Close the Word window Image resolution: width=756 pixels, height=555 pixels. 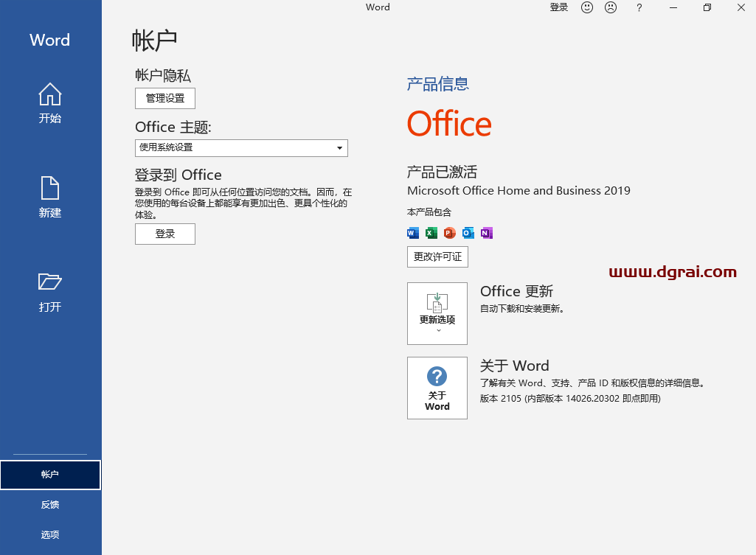pos(741,7)
